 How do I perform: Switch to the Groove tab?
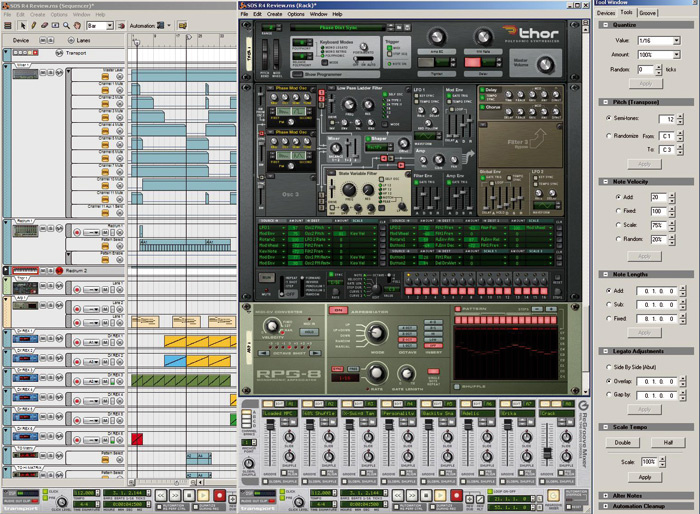[648, 13]
